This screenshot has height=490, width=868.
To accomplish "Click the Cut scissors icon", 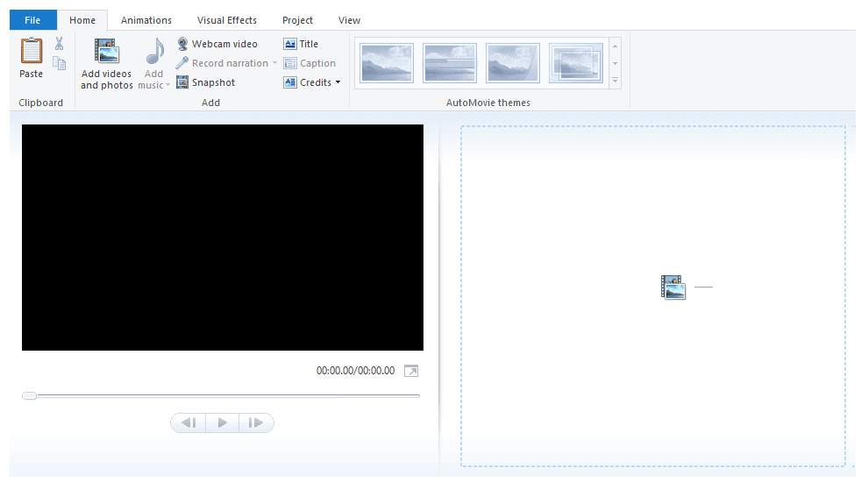I will pyautogui.click(x=60, y=43).
